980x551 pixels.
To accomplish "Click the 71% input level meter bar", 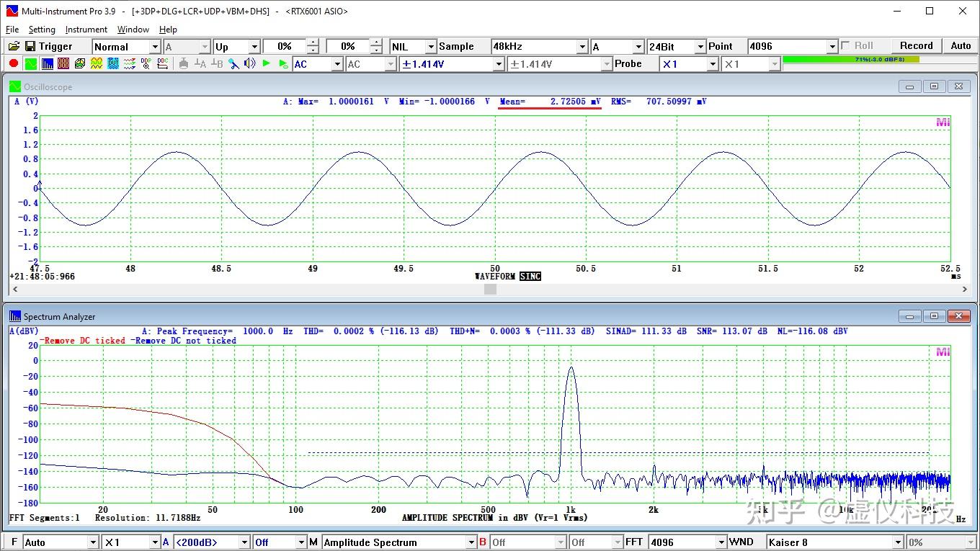I will (850, 60).
